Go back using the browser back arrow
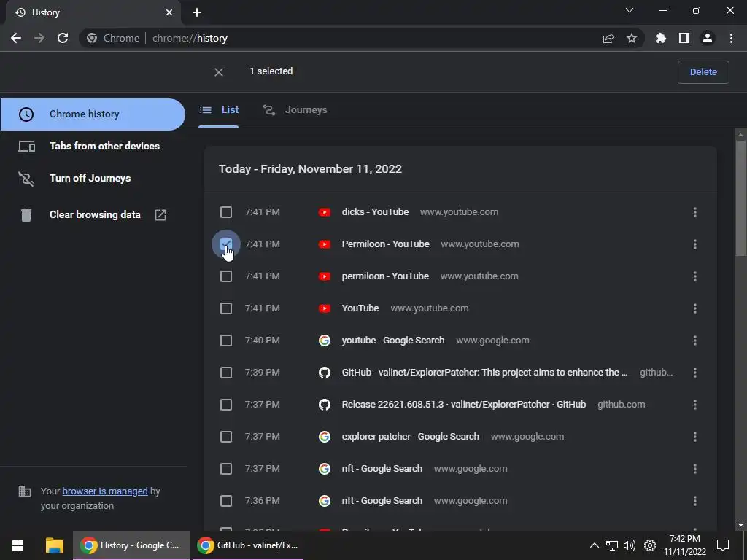This screenshot has height=560, width=747. (x=16, y=38)
